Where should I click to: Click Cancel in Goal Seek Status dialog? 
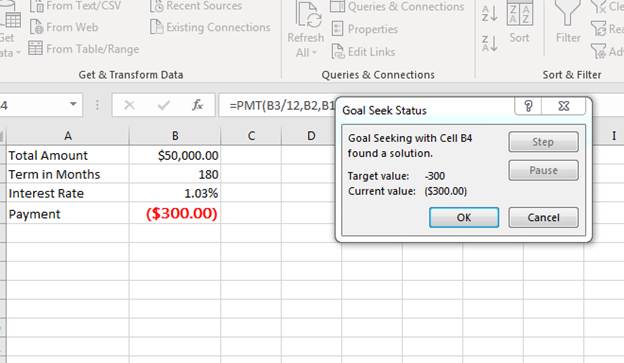(x=543, y=217)
